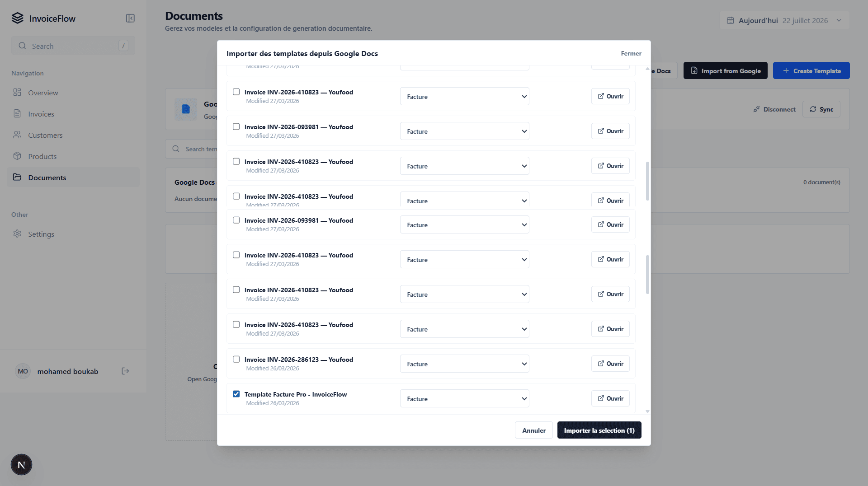The image size is (868, 486).
Task: Click the blue Google Docs file icon
Action: coord(186,109)
